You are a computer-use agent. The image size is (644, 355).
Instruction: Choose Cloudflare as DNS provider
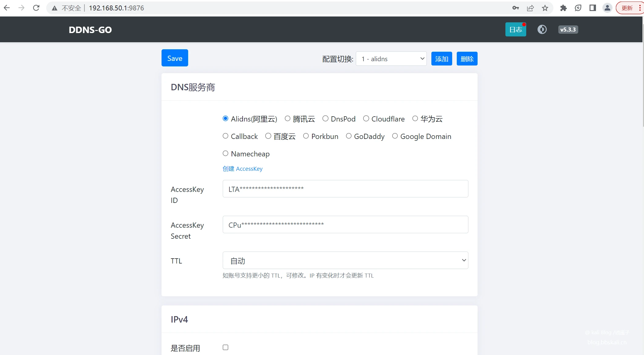(366, 118)
